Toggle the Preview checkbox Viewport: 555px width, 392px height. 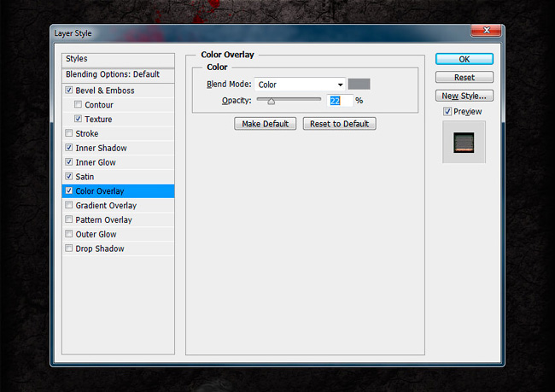[447, 112]
